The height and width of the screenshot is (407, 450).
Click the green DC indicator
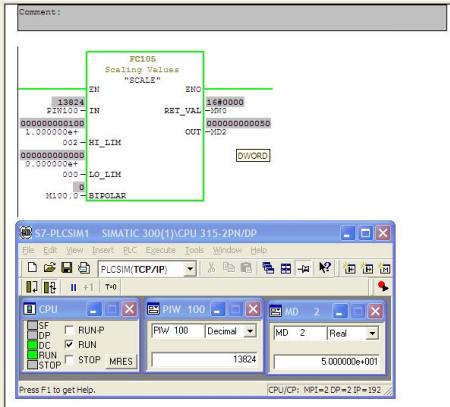tap(32, 345)
